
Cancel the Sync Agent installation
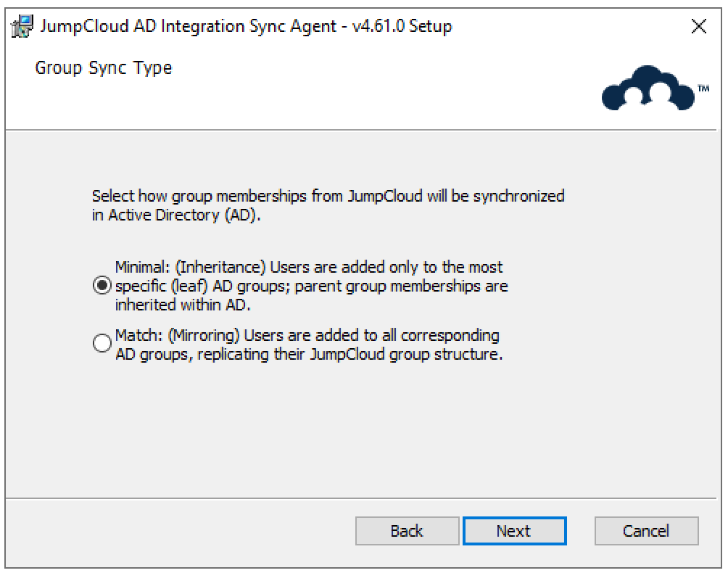pyautogui.click(x=646, y=531)
